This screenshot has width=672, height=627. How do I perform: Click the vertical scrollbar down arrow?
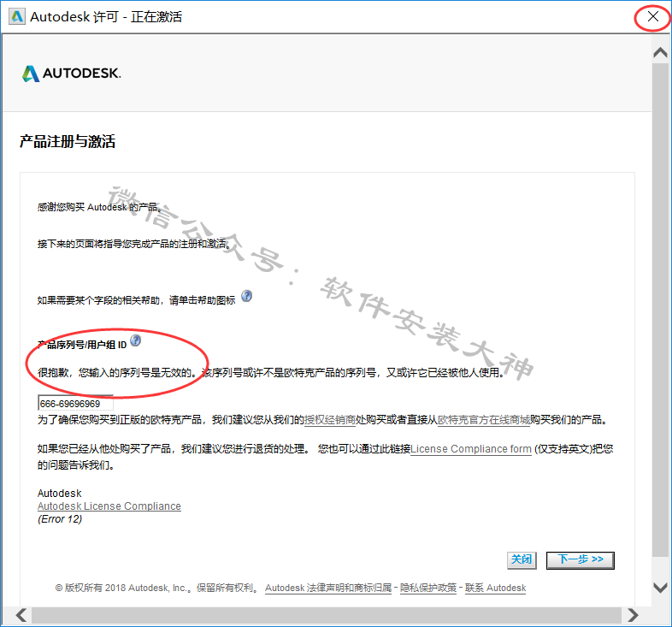coord(660,587)
